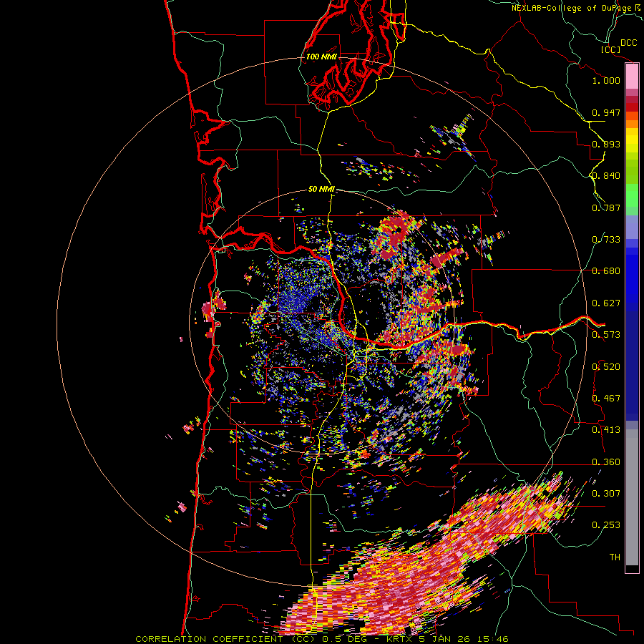This screenshot has height=644, width=644.
Task: Select the 0.467 scale value
Action: (x=606, y=399)
